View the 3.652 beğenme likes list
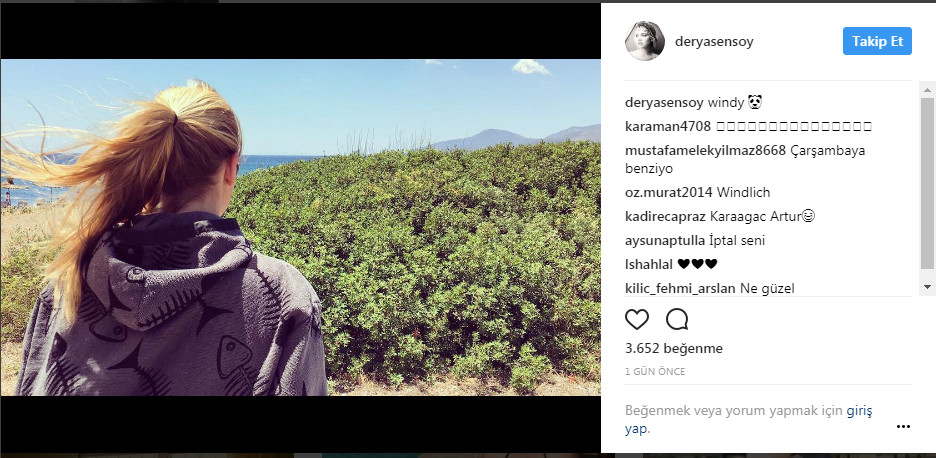Viewport: 936px width, 458px height. coord(674,348)
